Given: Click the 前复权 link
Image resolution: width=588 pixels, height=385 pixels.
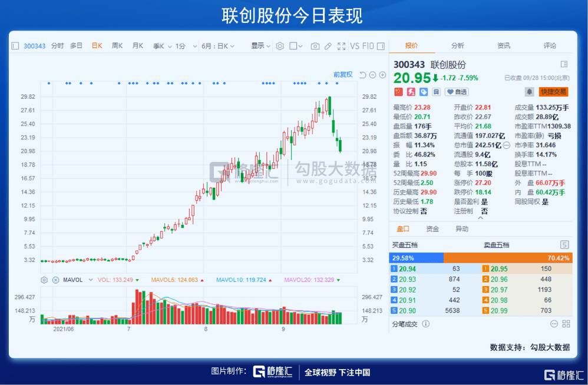Looking at the screenshot, I should tap(343, 75).
